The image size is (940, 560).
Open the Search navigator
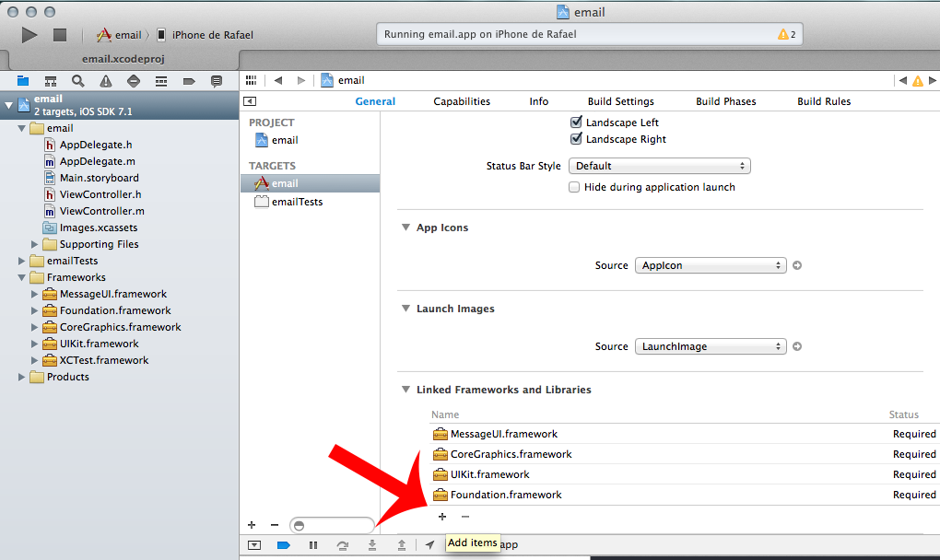click(x=78, y=81)
